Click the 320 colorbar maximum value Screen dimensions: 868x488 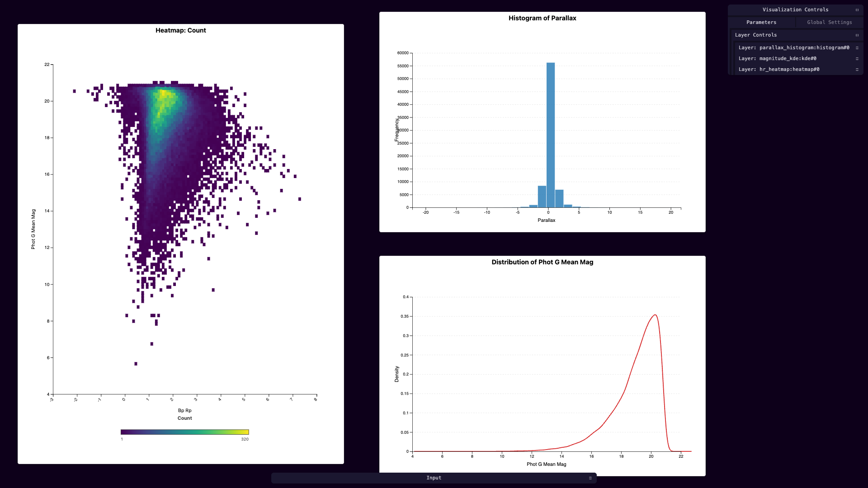[x=245, y=439]
